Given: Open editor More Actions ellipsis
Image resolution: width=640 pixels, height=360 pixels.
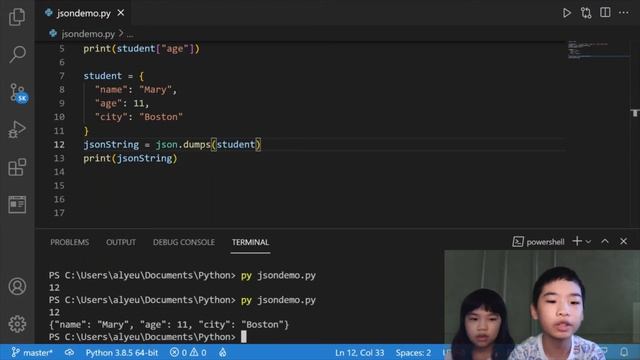Looking at the screenshot, I should click(x=624, y=13).
